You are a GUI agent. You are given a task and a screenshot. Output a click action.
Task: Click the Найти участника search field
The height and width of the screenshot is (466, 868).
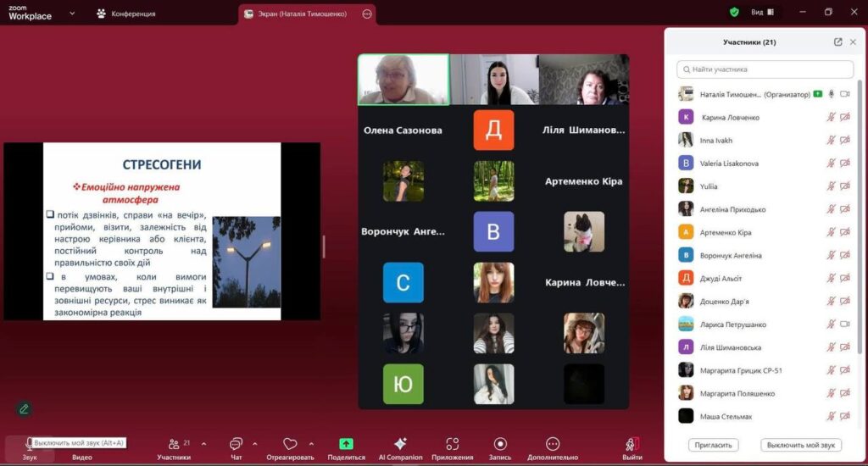pos(765,69)
